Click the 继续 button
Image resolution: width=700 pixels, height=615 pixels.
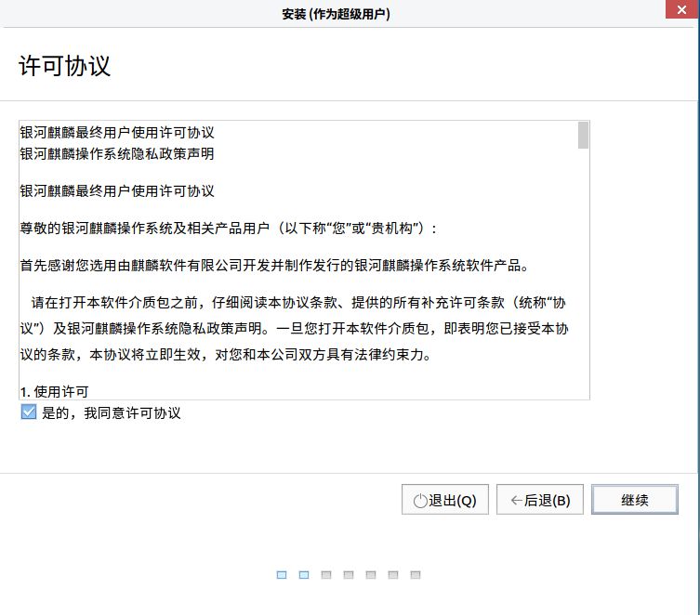pos(634,500)
